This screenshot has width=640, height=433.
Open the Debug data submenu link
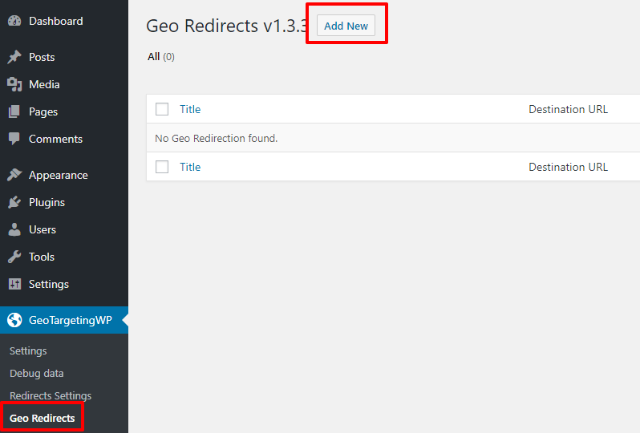pyautogui.click(x=37, y=373)
